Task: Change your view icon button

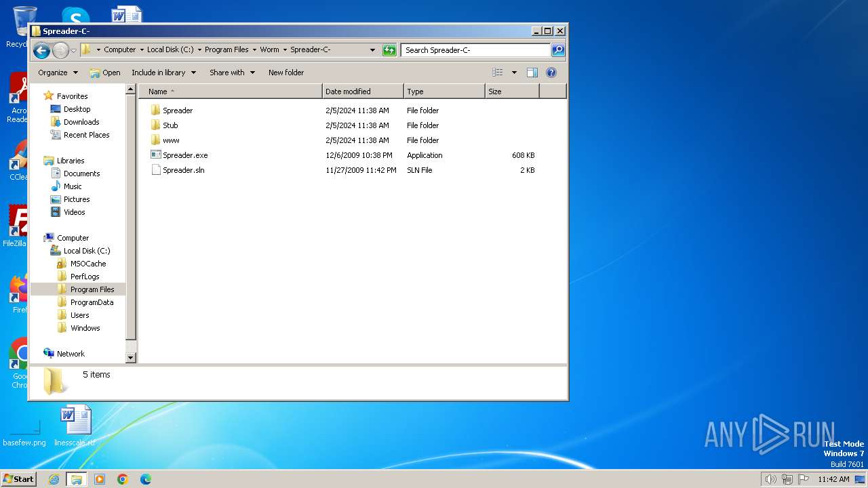Action: click(x=498, y=73)
